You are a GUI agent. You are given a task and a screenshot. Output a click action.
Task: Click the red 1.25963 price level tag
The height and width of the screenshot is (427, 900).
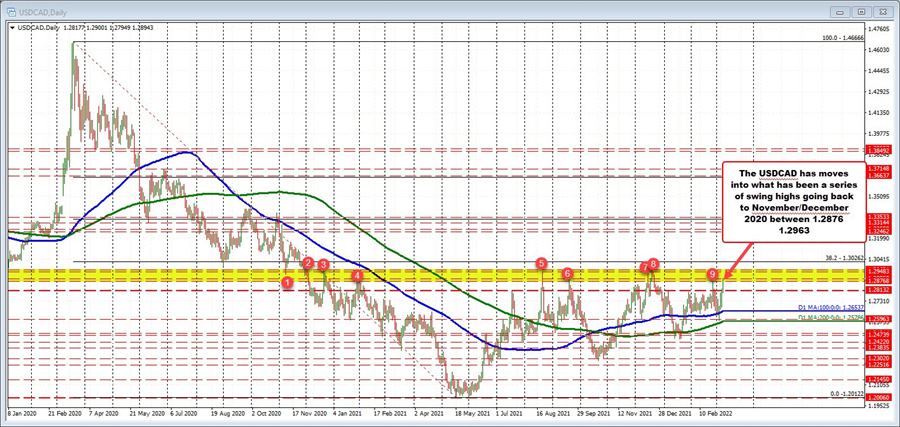click(x=878, y=319)
